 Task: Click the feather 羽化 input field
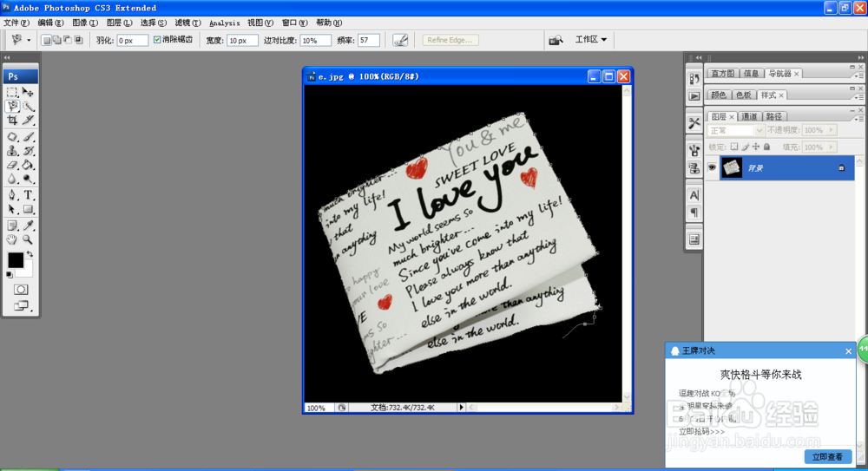[x=132, y=40]
